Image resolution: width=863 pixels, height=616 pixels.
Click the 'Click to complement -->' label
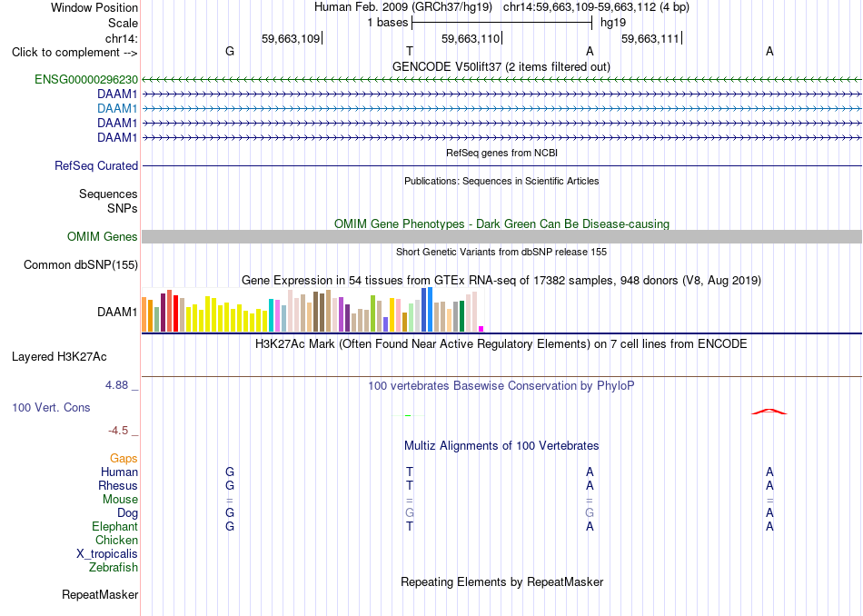[74, 53]
